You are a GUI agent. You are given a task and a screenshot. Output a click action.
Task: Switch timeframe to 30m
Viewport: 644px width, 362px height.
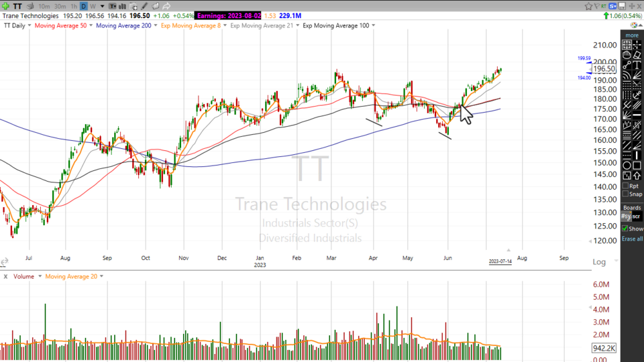pos(60,6)
